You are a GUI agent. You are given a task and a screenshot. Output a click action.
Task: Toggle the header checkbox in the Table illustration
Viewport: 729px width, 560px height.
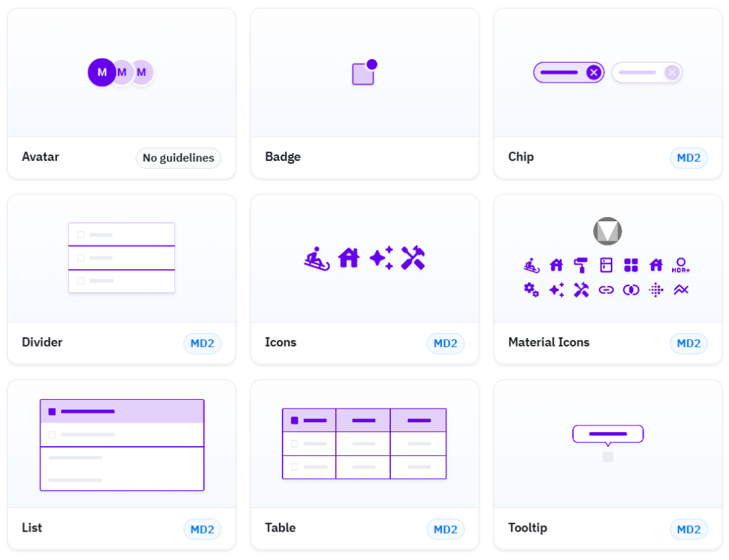(x=294, y=421)
